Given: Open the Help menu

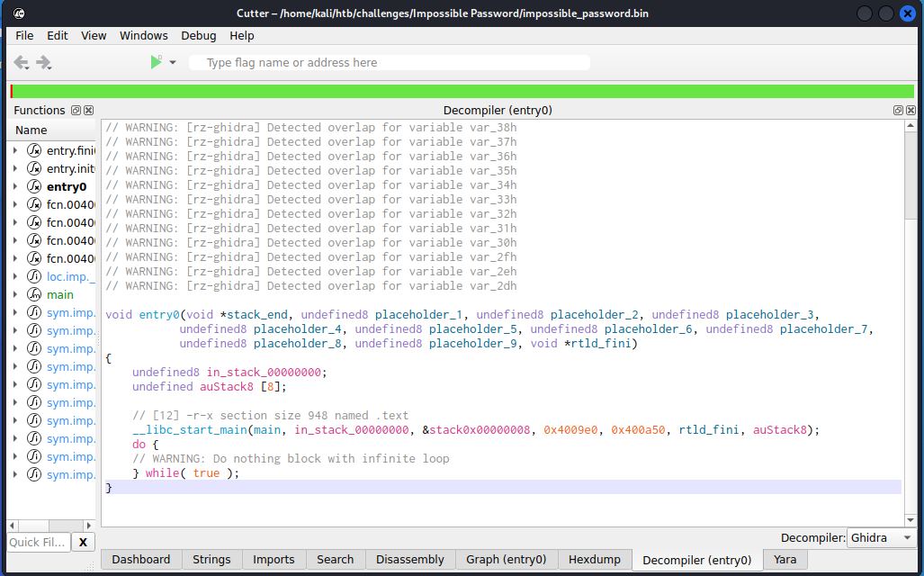Looking at the screenshot, I should pyautogui.click(x=242, y=35).
